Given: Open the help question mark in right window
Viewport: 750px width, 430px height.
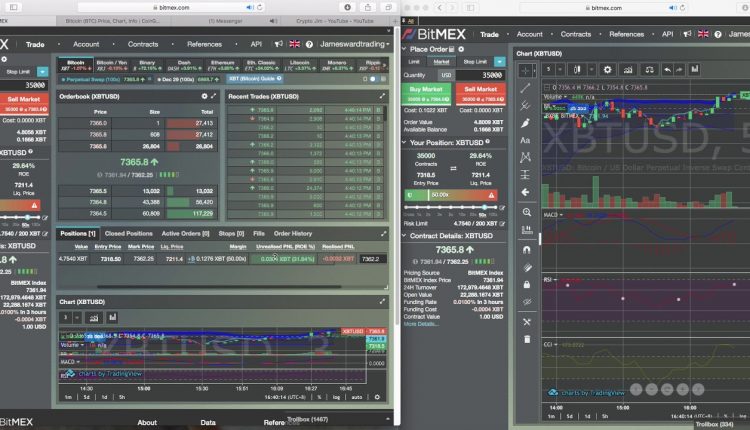Looking at the screenshot, I should pos(718,34).
